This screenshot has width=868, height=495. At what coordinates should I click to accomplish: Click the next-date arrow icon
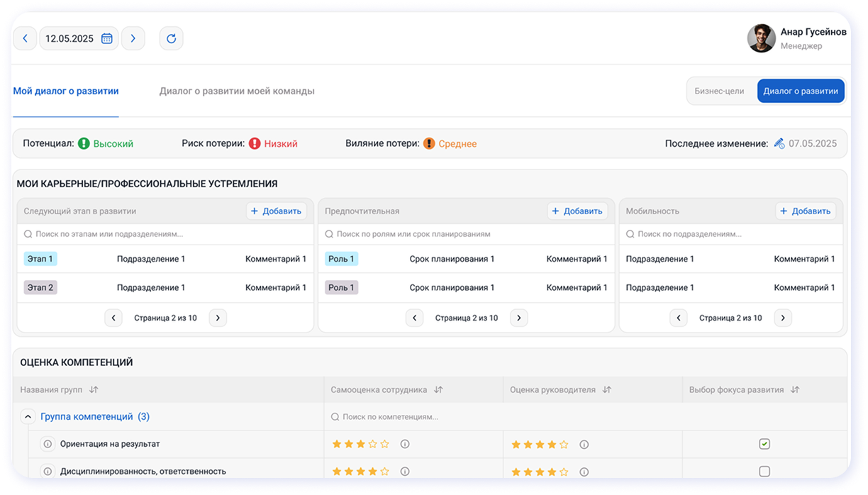pos(133,38)
